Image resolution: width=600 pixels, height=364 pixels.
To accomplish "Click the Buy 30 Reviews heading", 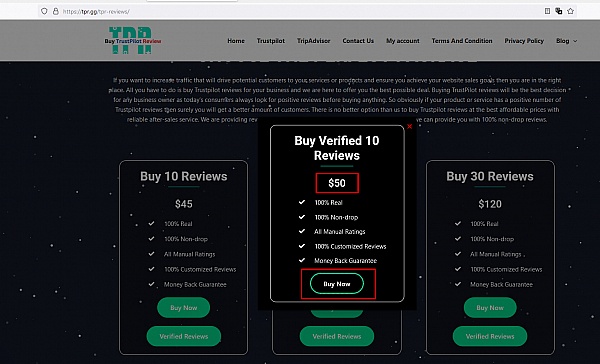I will (490, 176).
